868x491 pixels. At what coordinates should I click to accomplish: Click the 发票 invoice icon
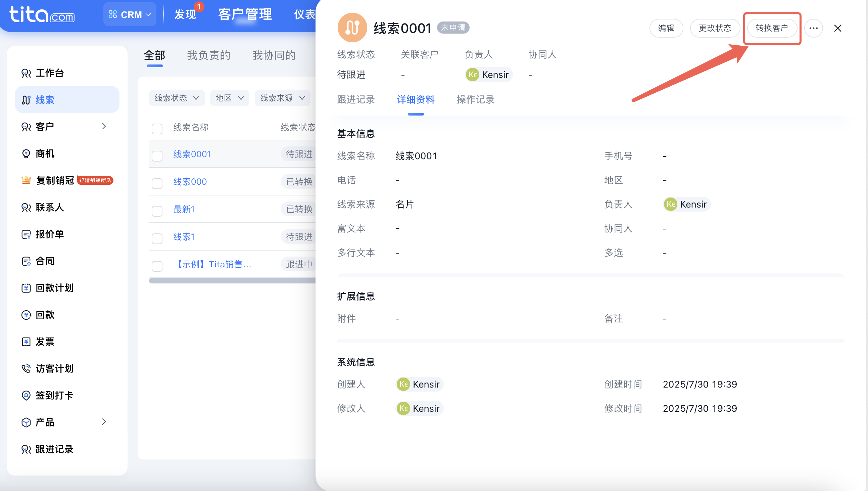26,341
